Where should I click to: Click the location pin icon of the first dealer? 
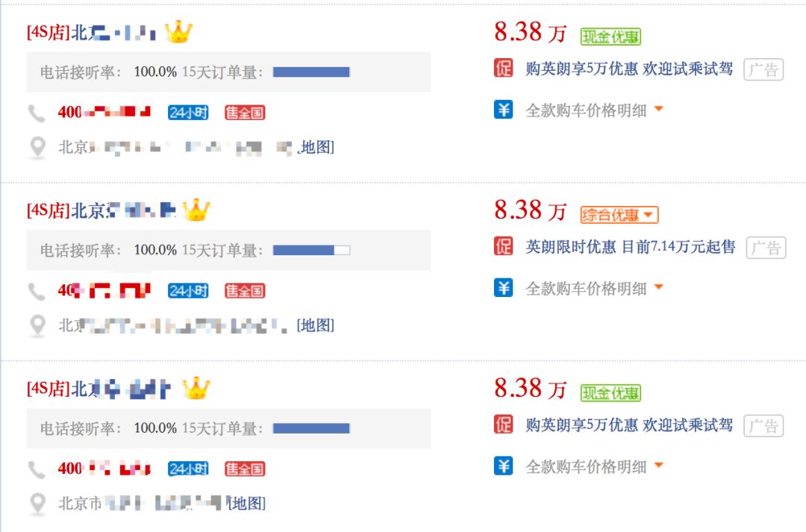click(37, 148)
